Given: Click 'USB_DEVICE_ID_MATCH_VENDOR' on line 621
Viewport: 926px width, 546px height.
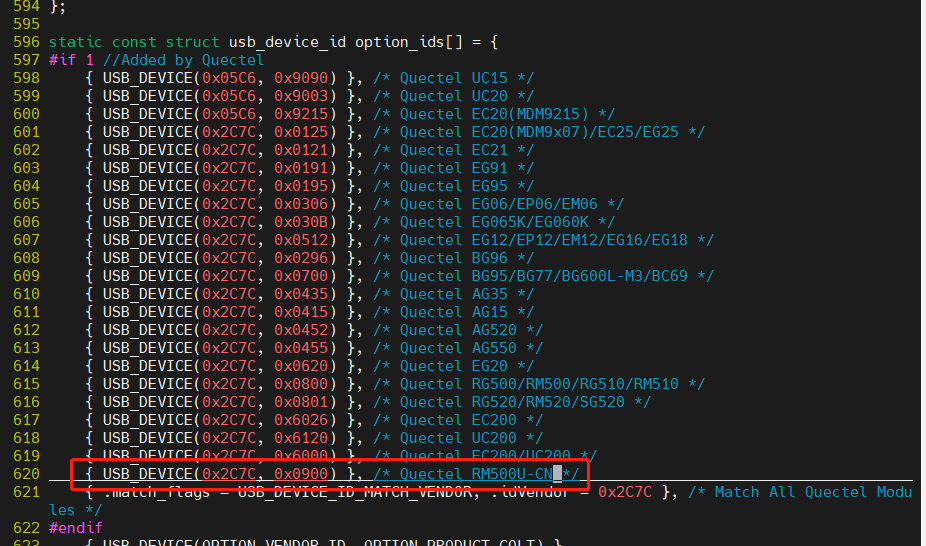Looking at the screenshot, I should [x=354, y=492].
